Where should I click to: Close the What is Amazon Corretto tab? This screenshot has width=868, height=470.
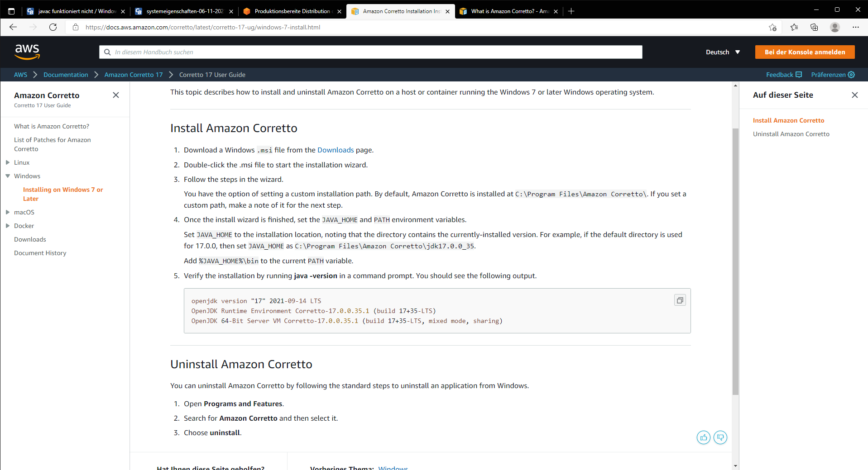pyautogui.click(x=556, y=12)
